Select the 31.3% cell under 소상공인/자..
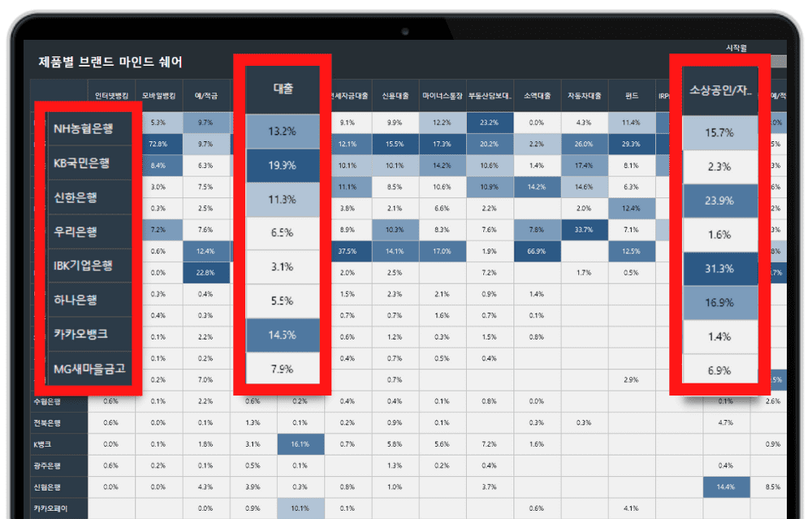 click(x=719, y=269)
